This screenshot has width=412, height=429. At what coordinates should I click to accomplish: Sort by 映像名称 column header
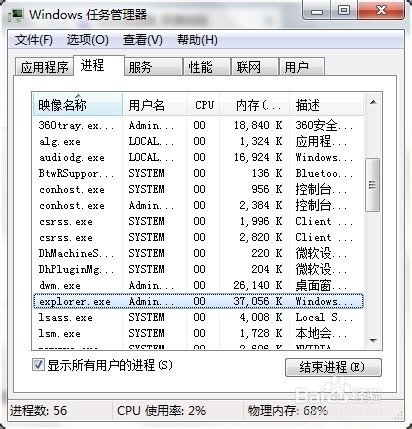[78, 105]
